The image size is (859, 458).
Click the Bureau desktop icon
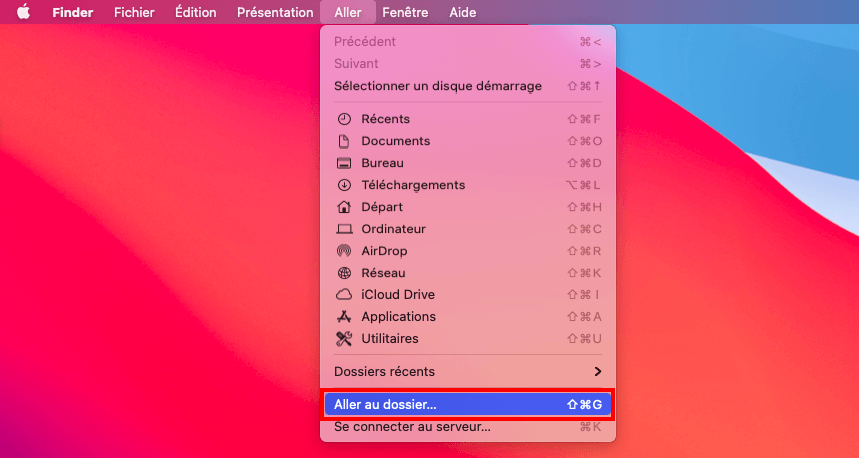[x=344, y=163]
